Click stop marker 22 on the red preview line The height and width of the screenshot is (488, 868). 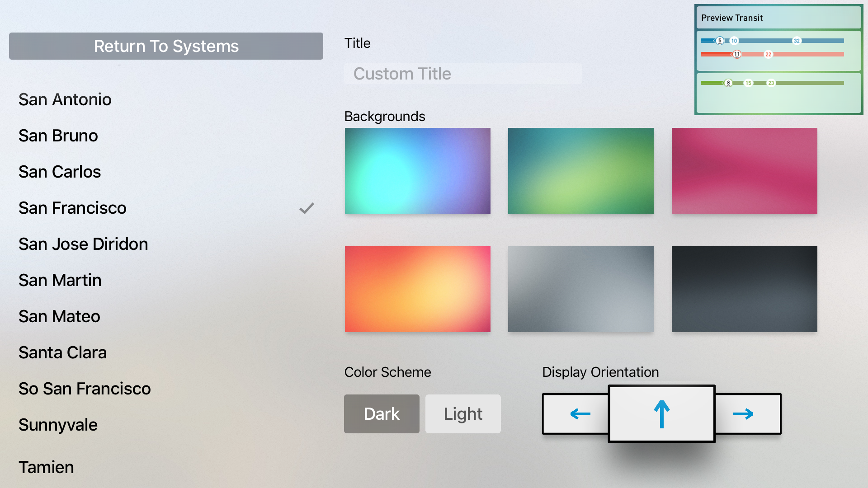coord(768,54)
